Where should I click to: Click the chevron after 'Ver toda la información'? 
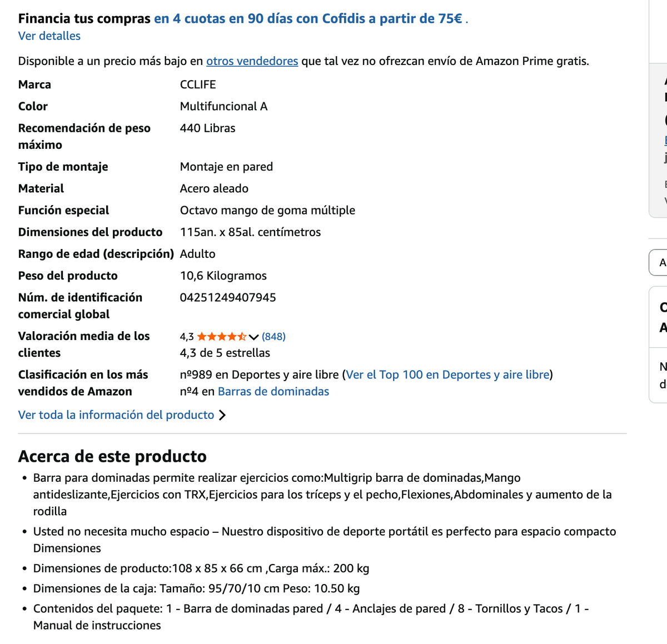coord(222,415)
